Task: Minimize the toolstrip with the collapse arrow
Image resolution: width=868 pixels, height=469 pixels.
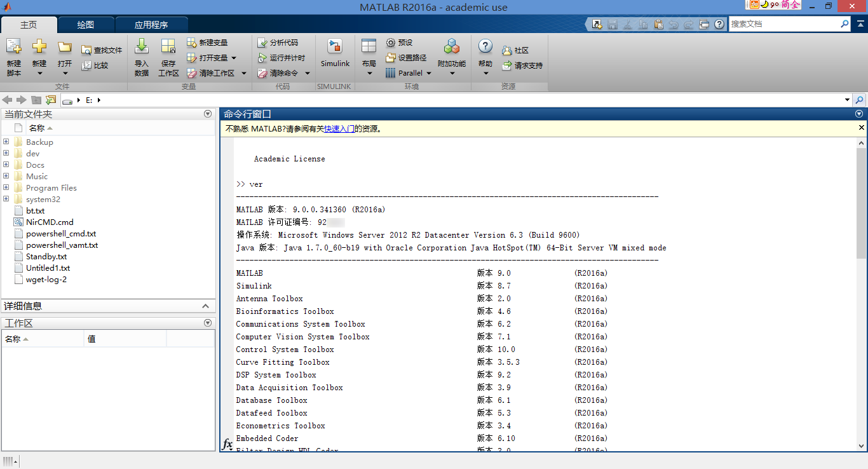Action: (859, 24)
